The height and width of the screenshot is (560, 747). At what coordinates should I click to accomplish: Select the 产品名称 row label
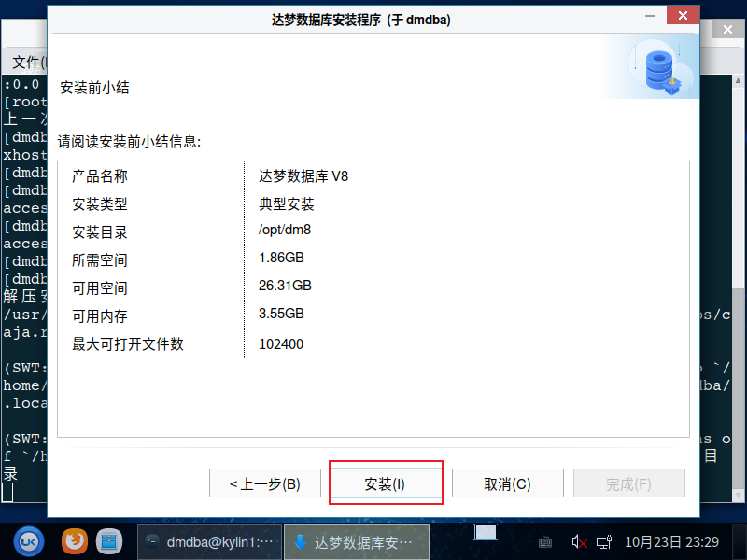point(100,176)
